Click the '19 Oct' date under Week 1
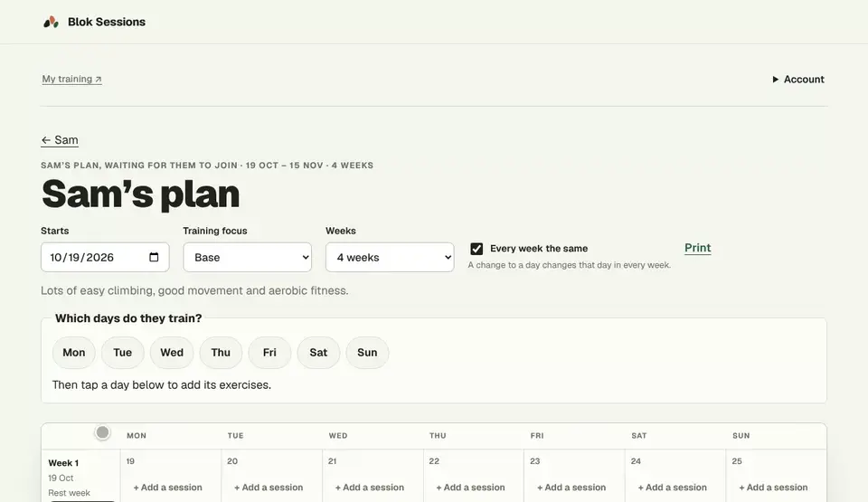Screen dimensions: 868x502 (61, 478)
